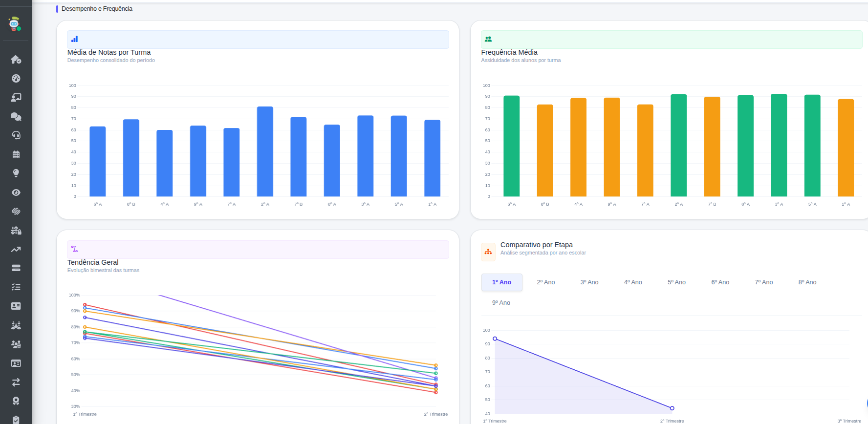
Task: Switch to the 1º Ano tab
Action: click(501, 282)
